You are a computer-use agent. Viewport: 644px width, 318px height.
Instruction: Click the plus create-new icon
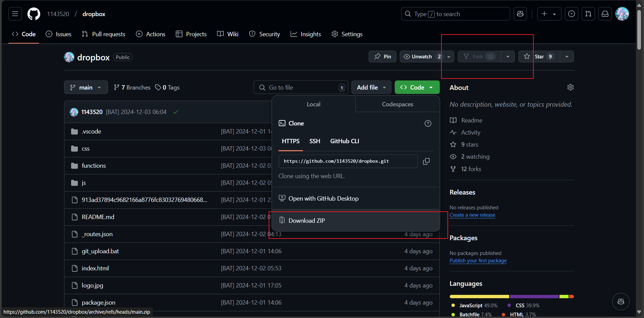tap(544, 14)
